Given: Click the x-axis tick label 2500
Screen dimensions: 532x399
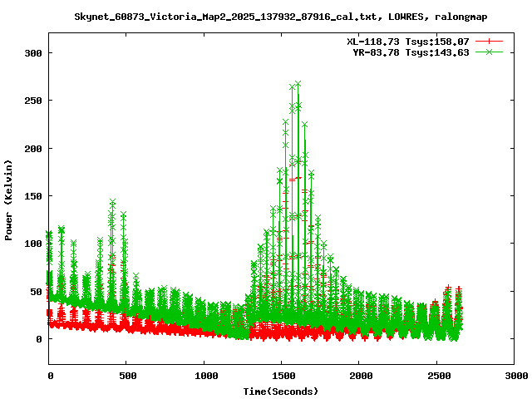Looking at the screenshot, I should pyautogui.click(x=439, y=376).
